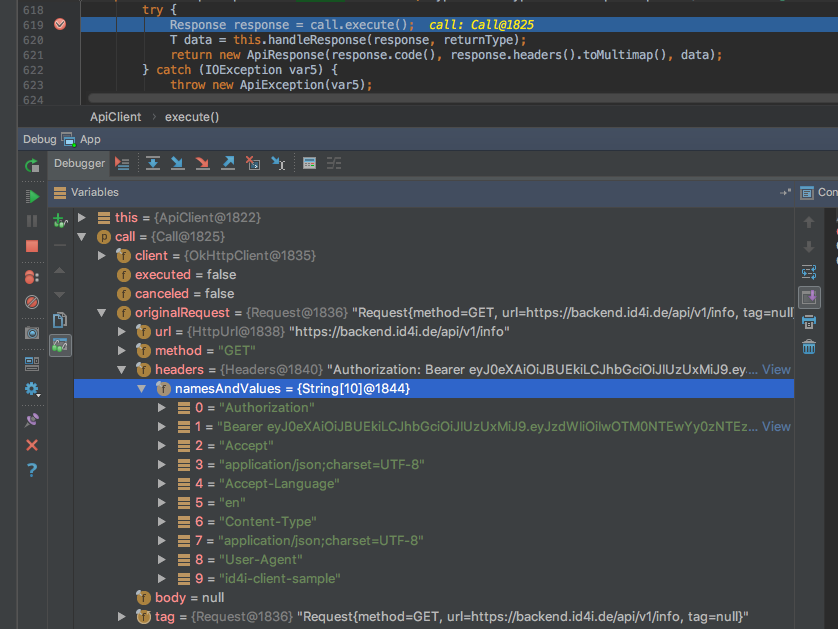Click the Step Out icon
838x629 pixels.
tap(228, 164)
